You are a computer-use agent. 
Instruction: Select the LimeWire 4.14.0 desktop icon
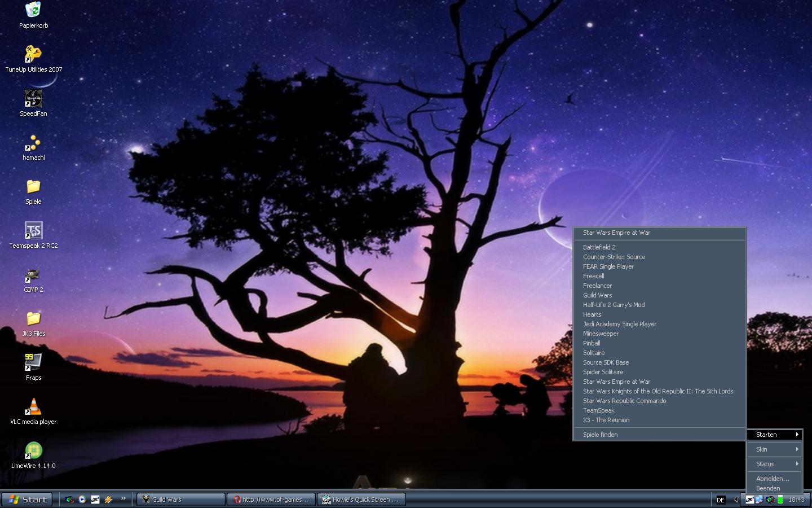33,450
